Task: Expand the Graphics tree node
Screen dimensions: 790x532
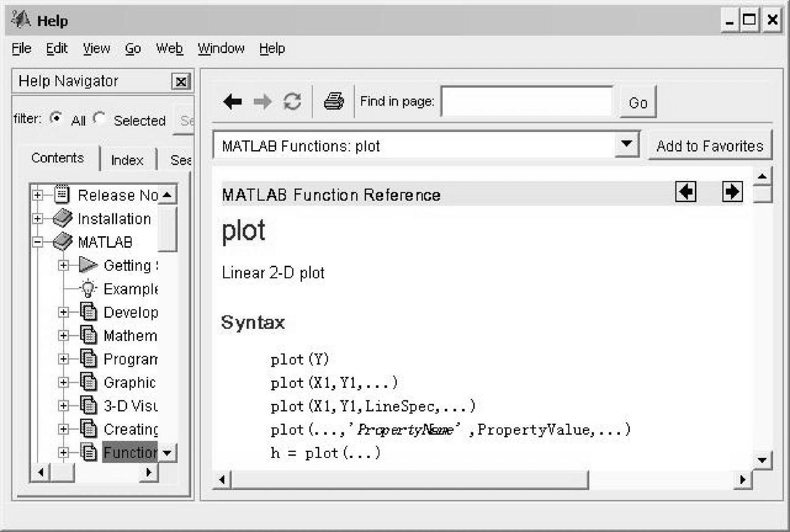Action: point(64,382)
